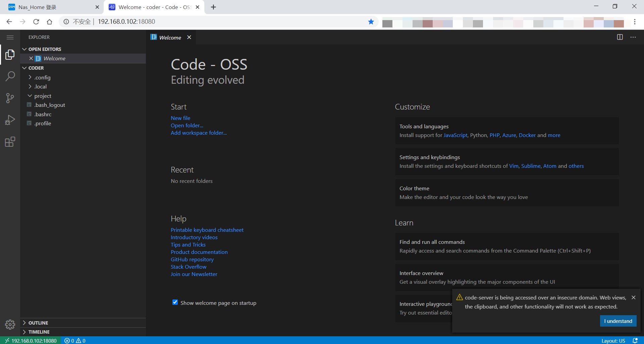
Task: Open the Color theme card
Action: [507, 193]
